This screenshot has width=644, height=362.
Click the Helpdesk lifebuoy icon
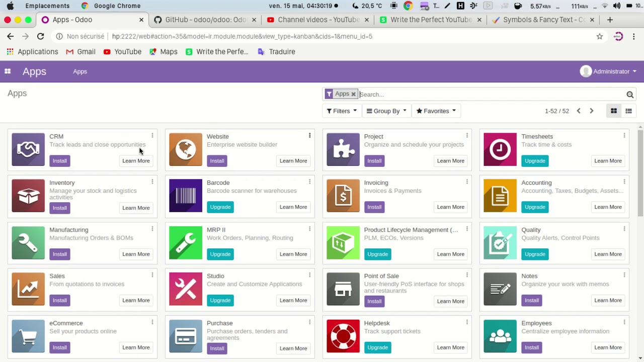pyautogui.click(x=343, y=336)
